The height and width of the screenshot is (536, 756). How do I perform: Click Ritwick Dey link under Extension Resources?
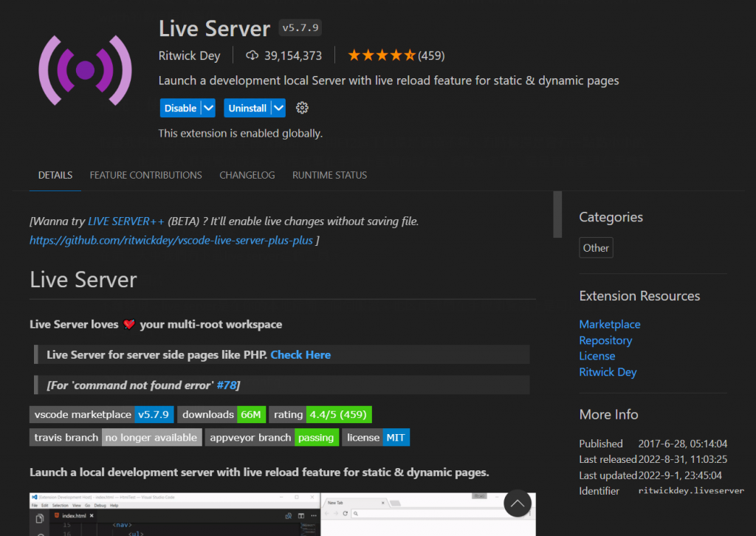[x=608, y=372]
